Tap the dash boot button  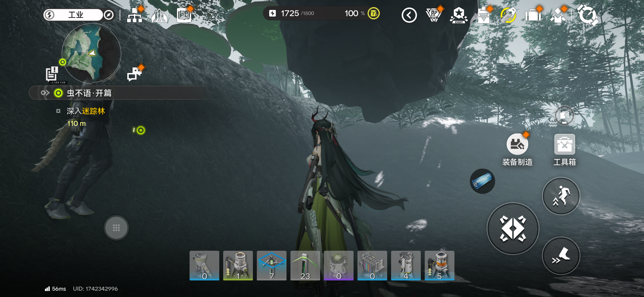[561, 256]
